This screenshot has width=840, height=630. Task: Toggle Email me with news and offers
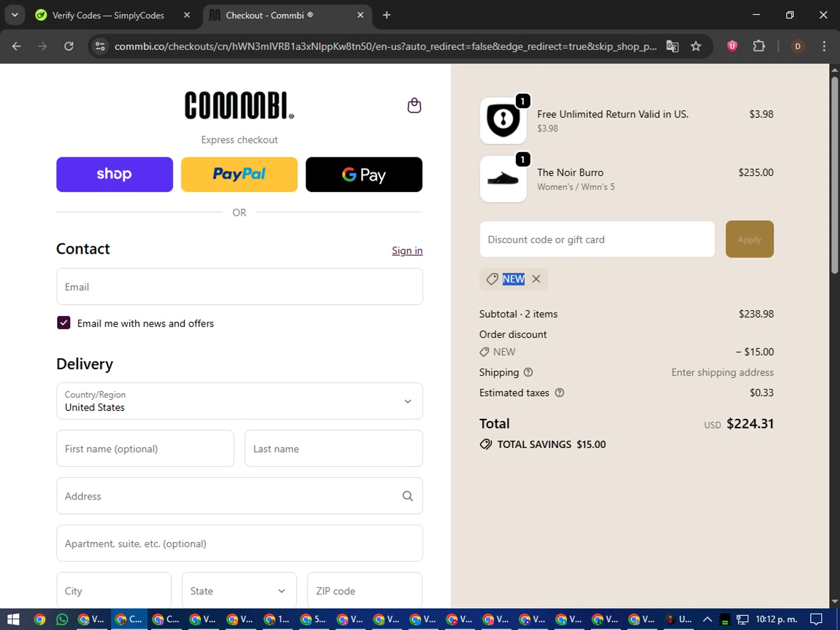coord(64,323)
